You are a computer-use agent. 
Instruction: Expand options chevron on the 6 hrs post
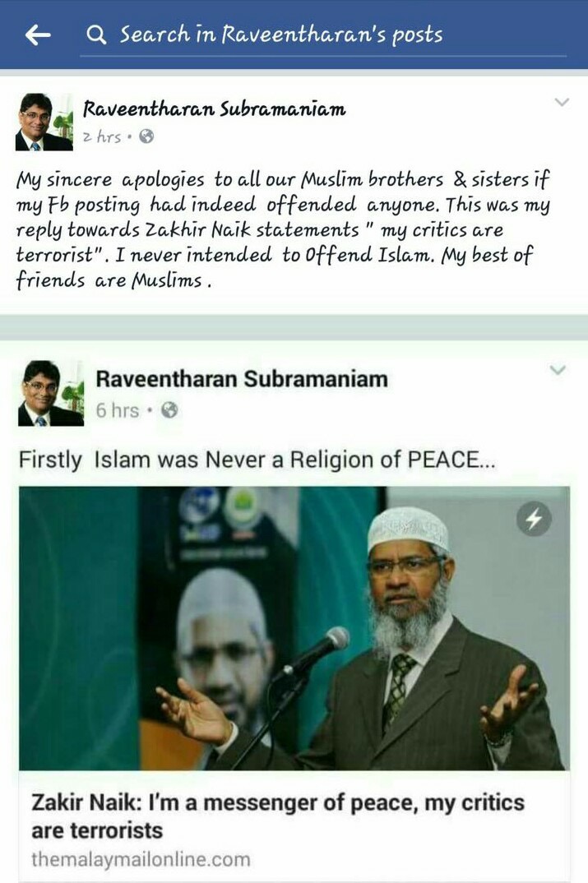(558, 370)
